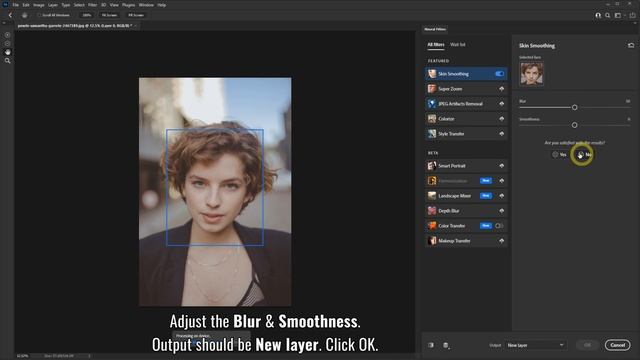Open the search icon in top-right bar
This screenshot has width=640, height=360.
coord(608,15)
